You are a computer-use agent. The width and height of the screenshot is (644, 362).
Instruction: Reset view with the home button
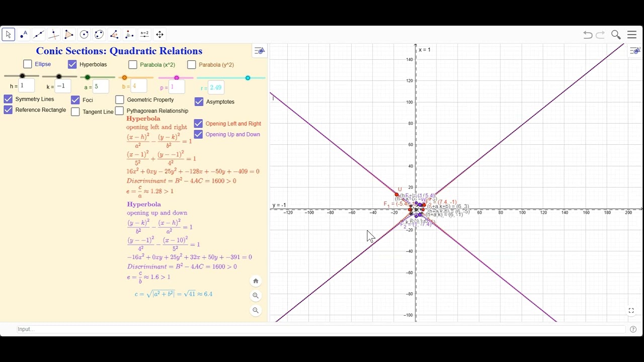click(256, 281)
